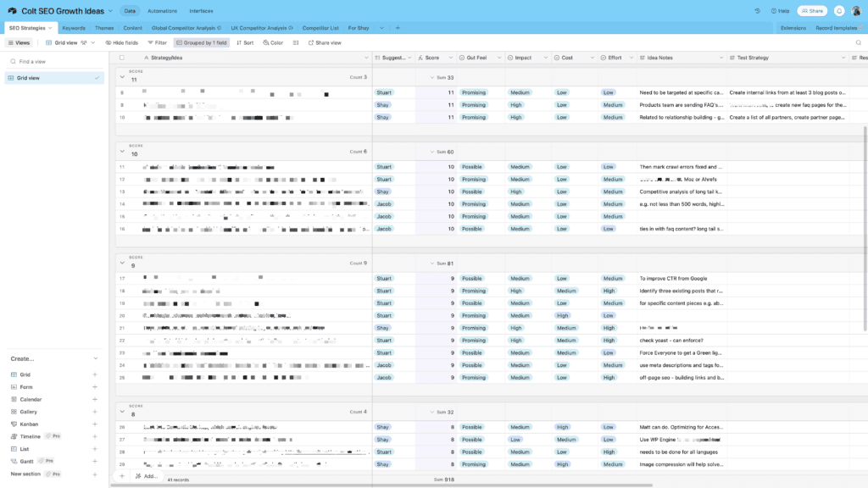Click horizontal scrollbar at grid bottom

point(382,485)
